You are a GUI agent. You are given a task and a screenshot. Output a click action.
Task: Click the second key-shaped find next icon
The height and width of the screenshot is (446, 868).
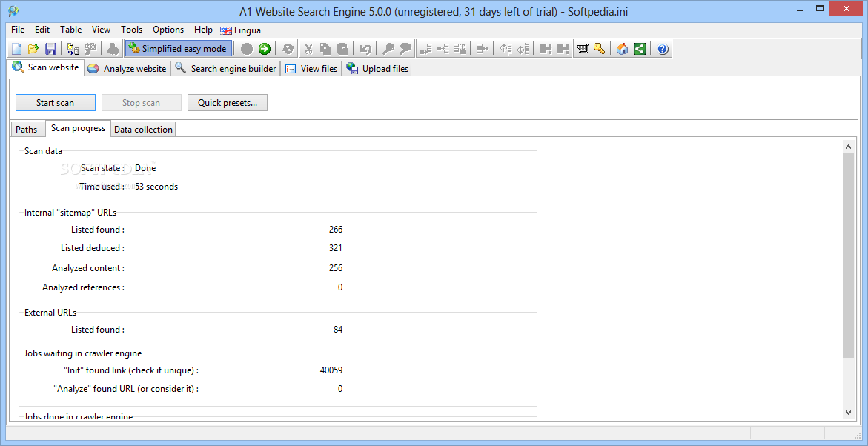coord(405,49)
